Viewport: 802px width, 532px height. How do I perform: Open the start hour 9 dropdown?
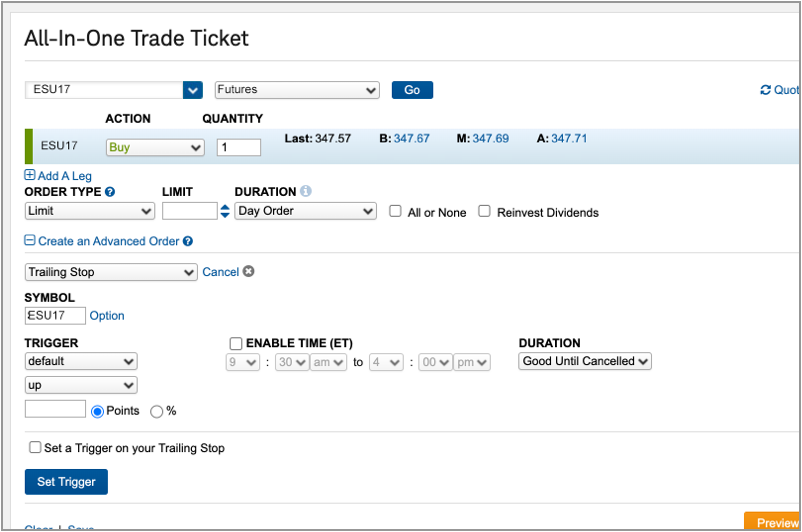[x=243, y=362]
